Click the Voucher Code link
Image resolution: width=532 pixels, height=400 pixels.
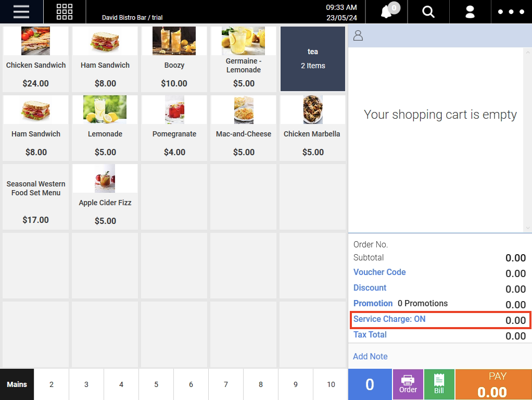pyautogui.click(x=379, y=272)
